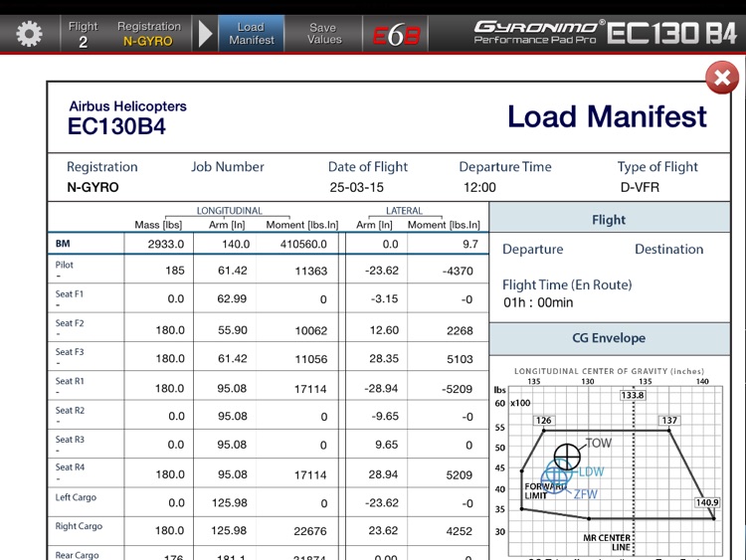Click the MR CENTER LINE label
This screenshot has height=560, width=746.
tap(607, 542)
